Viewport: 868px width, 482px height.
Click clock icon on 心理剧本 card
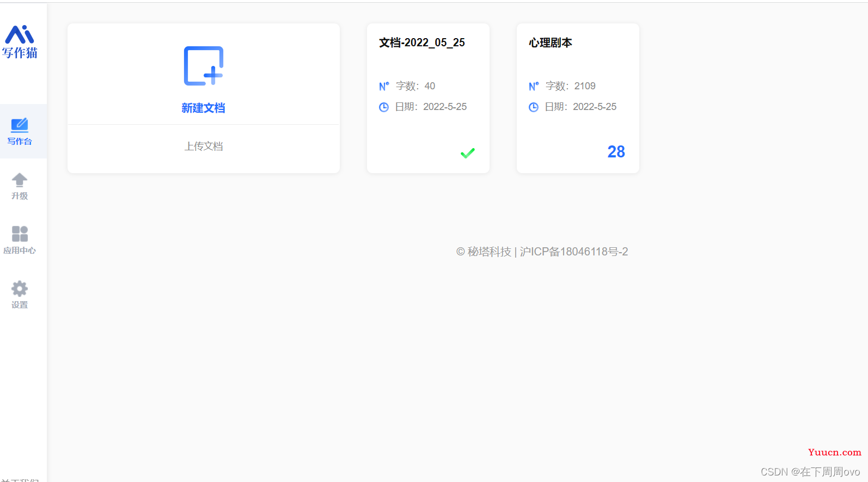click(534, 107)
